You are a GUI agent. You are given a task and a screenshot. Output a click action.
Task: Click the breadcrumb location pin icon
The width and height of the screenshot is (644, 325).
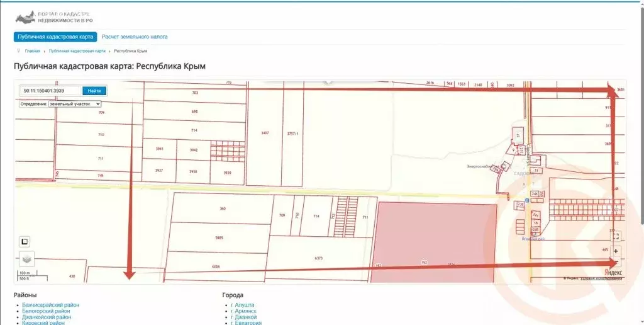point(19,50)
